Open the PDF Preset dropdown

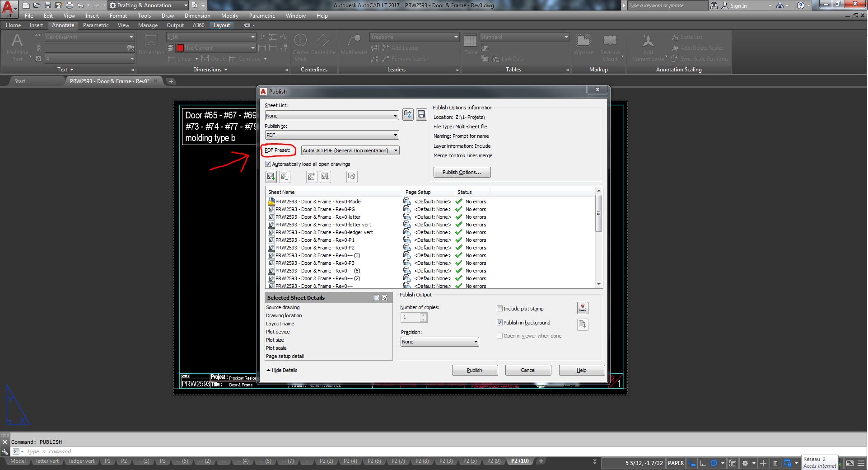[x=396, y=150]
